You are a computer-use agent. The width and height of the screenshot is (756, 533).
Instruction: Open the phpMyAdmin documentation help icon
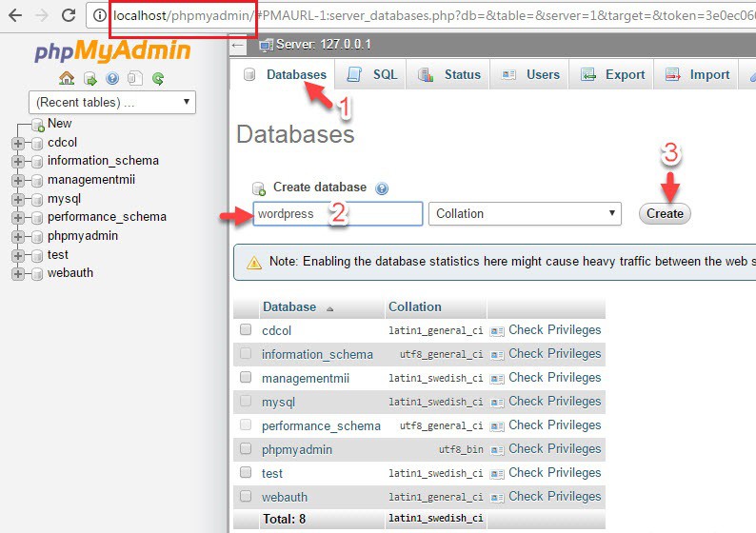coord(112,79)
